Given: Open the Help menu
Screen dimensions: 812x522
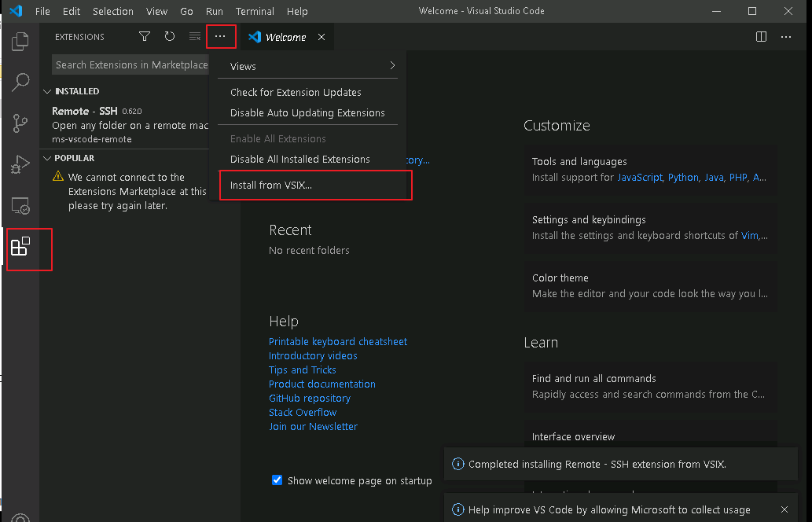Looking at the screenshot, I should coord(297,11).
